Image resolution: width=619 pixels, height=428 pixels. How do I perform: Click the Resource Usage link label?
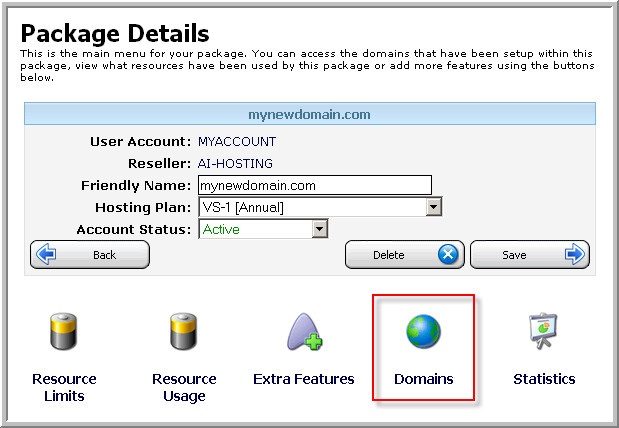point(184,387)
